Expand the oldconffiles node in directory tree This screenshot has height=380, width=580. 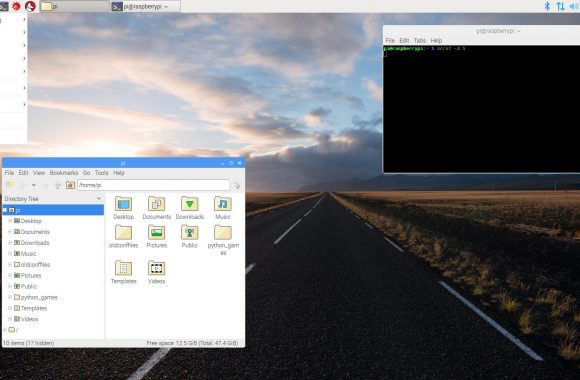10,265
